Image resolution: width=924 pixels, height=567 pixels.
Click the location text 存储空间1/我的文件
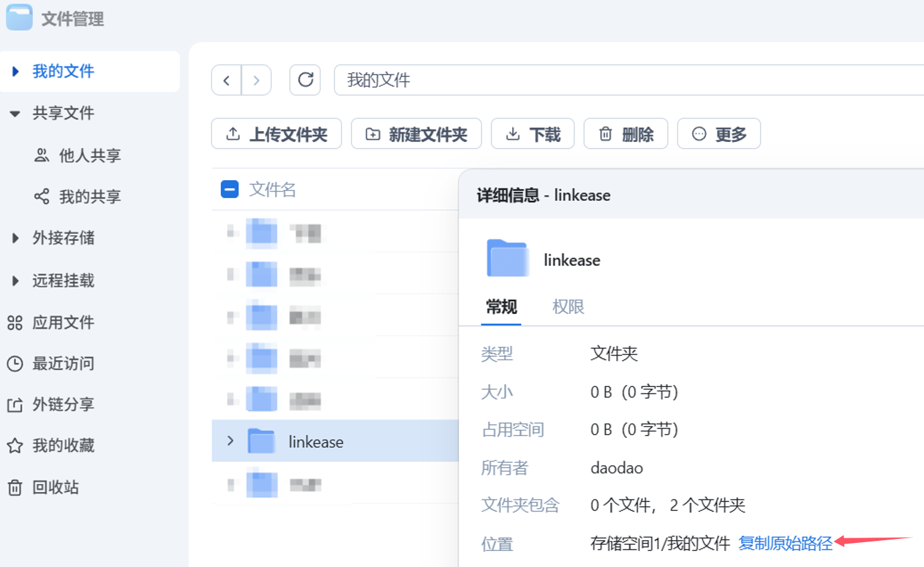[x=660, y=543]
